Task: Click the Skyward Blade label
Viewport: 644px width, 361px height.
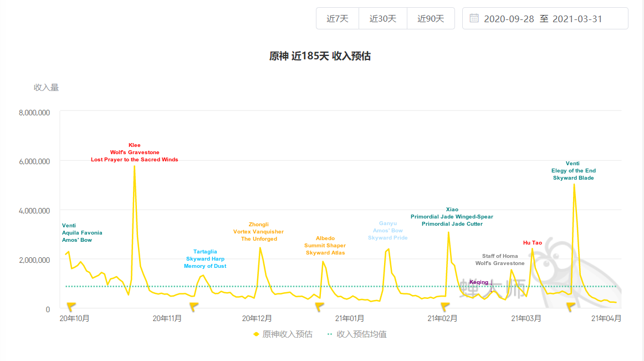Action: (x=574, y=178)
